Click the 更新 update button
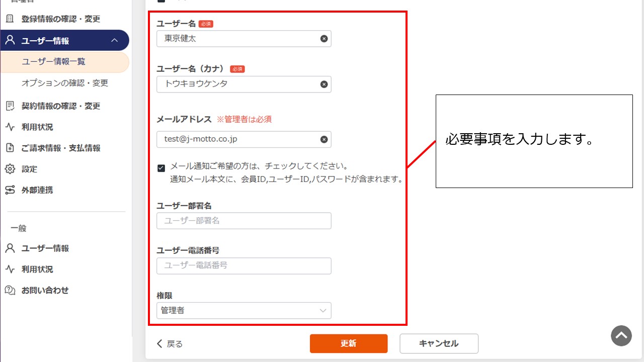This screenshot has height=362, width=644. coord(349,343)
